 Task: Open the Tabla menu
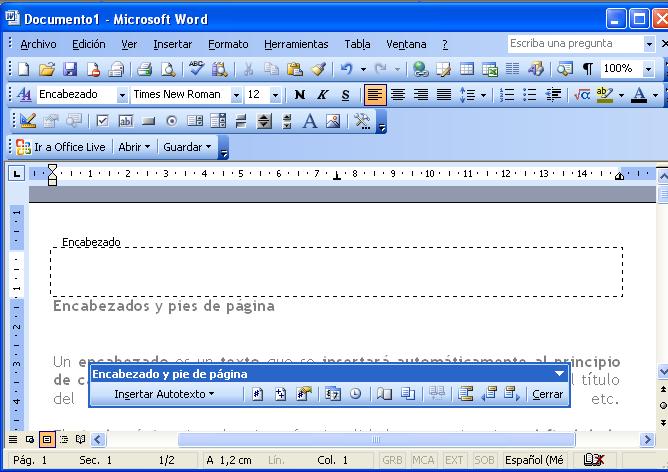pos(357,44)
